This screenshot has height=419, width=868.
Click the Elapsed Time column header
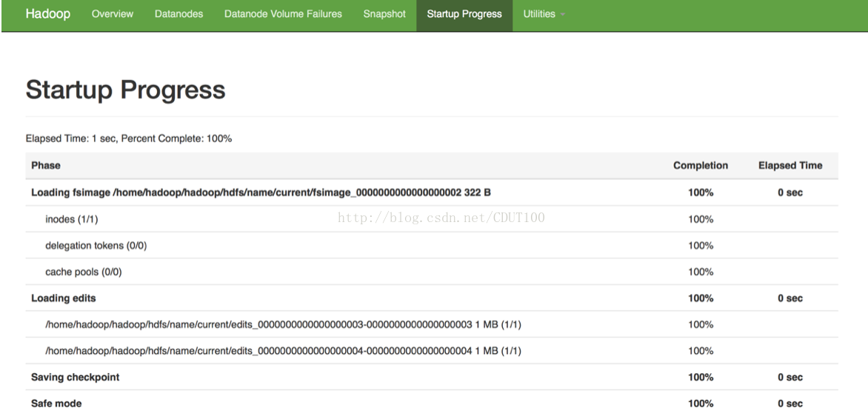point(790,166)
